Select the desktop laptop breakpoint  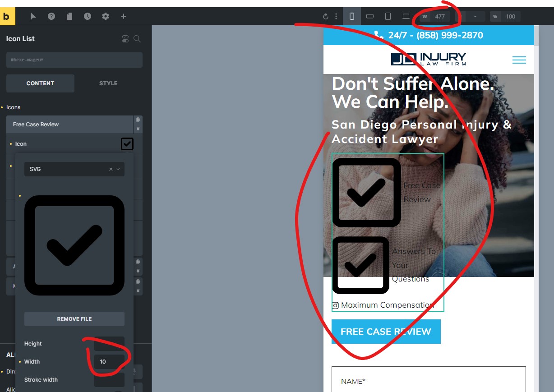click(x=406, y=16)
